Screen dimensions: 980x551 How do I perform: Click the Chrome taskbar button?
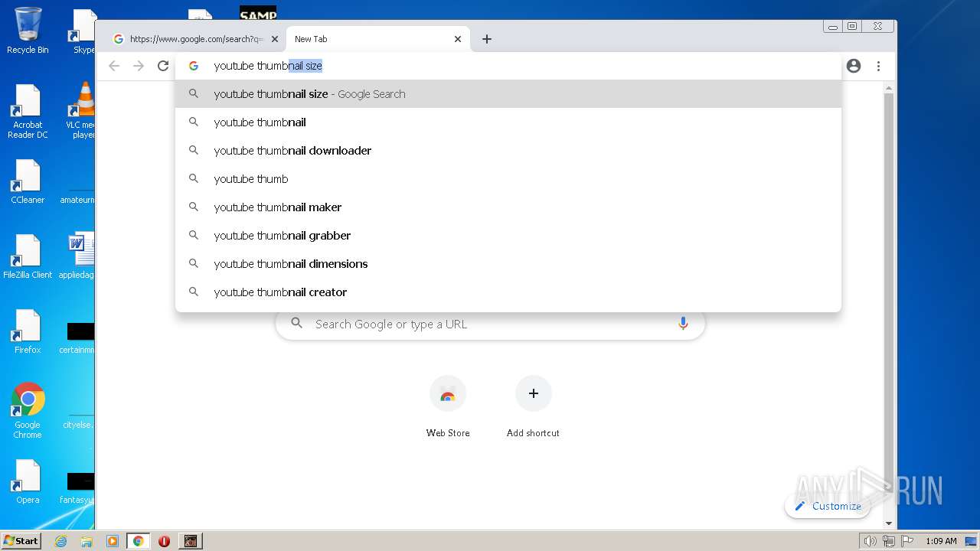(x=139, y=541)
